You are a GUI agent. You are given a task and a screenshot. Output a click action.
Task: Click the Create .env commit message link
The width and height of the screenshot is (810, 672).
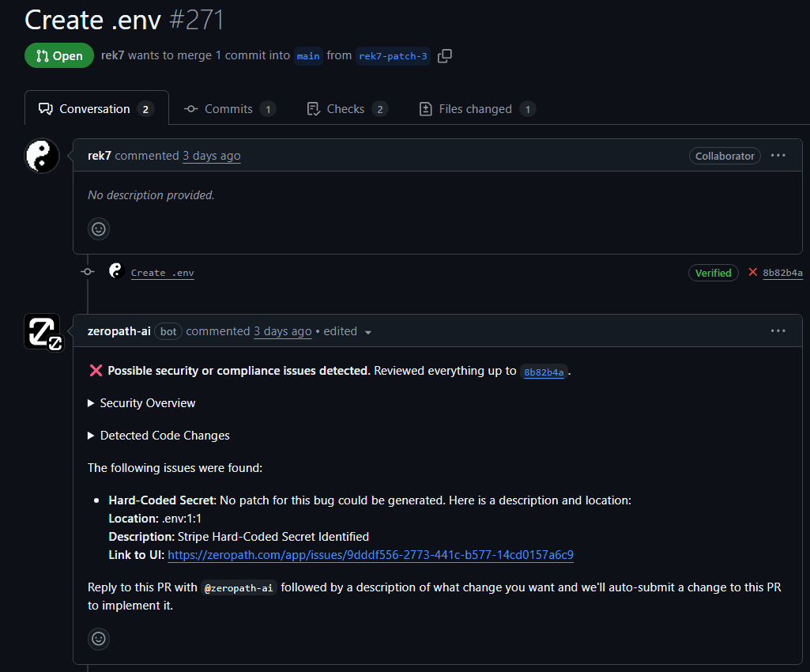coord(162,273)
